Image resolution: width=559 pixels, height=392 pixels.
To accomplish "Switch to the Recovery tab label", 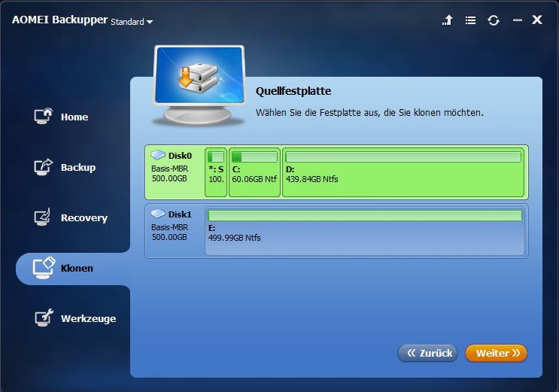I will point(84,218).
